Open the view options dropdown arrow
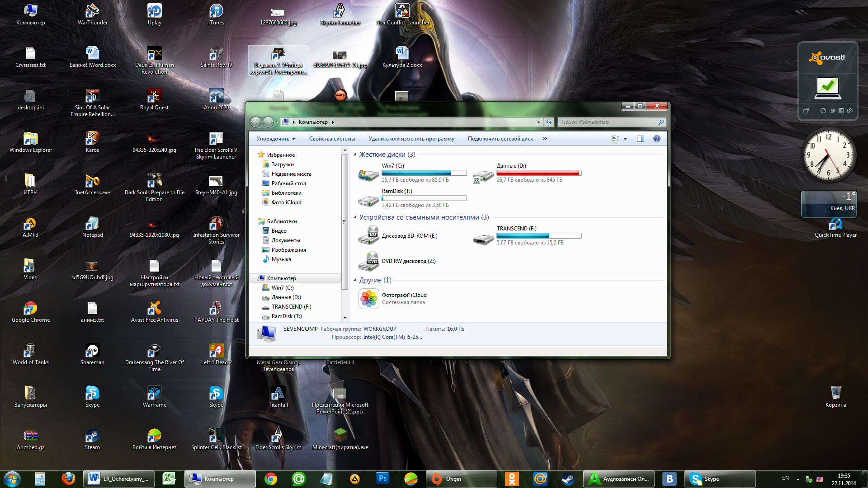Viewport: 868px width, 488px height. (x=625, y=139)
